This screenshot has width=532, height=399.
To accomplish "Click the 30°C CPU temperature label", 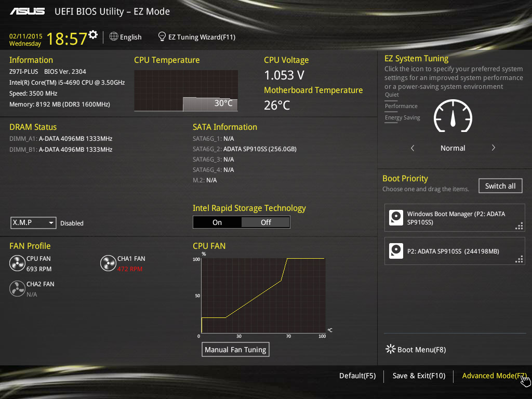I will point(223,103).
